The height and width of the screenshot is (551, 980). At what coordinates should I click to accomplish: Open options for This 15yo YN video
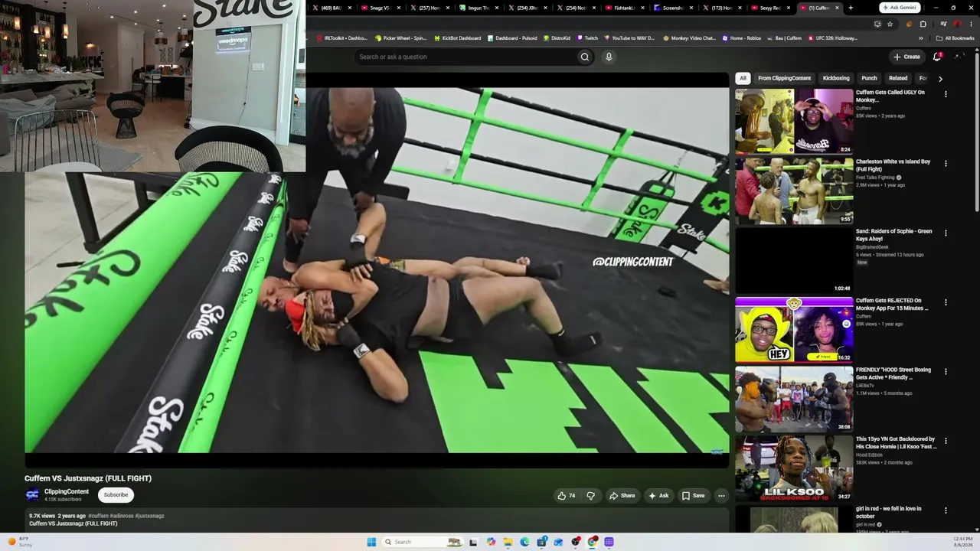coord(946,441)
